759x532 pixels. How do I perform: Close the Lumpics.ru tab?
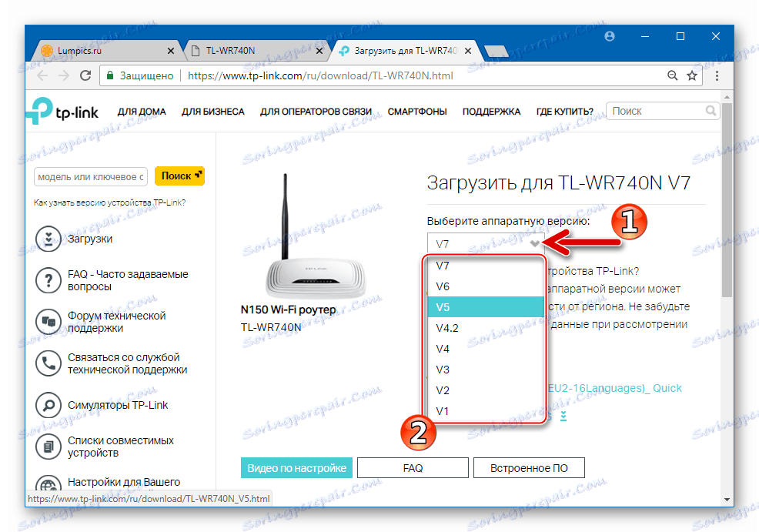(x=171, y=51)
